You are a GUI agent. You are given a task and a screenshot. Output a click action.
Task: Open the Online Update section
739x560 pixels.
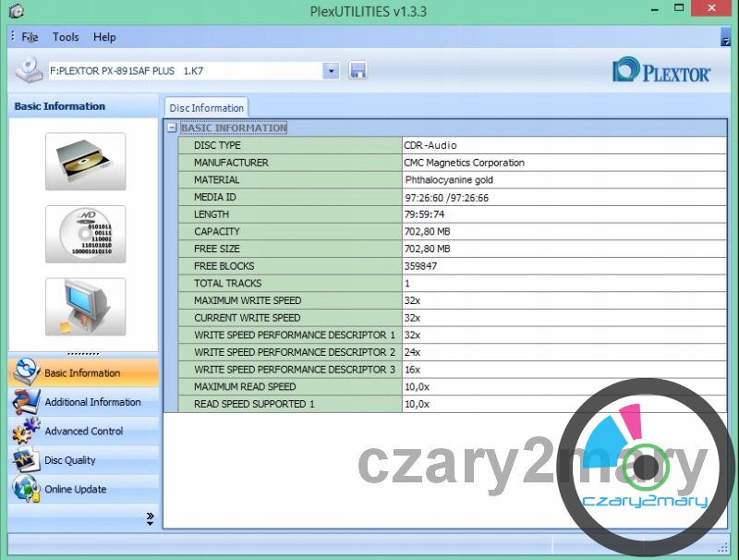[x=76, y=490]
